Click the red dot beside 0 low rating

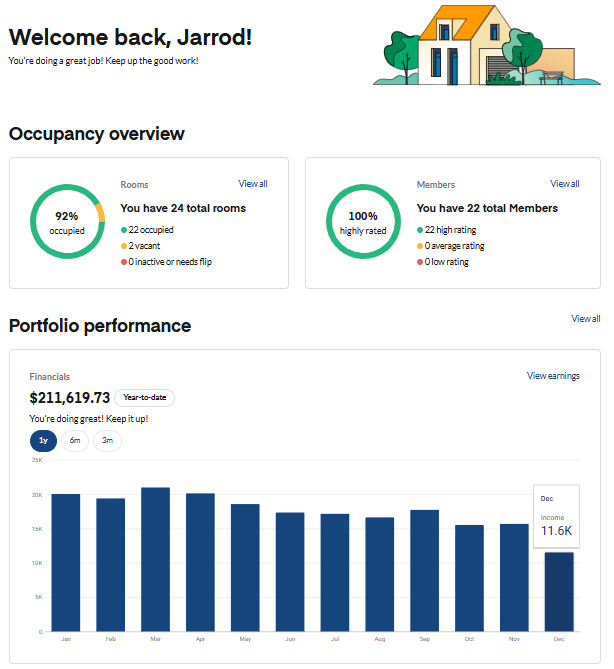click(x=419, y=262)
